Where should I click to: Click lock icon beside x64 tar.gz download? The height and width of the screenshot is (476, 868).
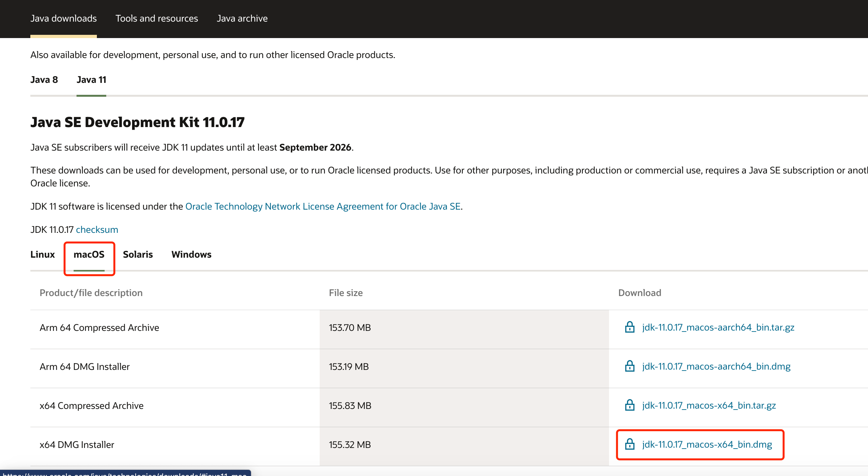click(629, 405)
